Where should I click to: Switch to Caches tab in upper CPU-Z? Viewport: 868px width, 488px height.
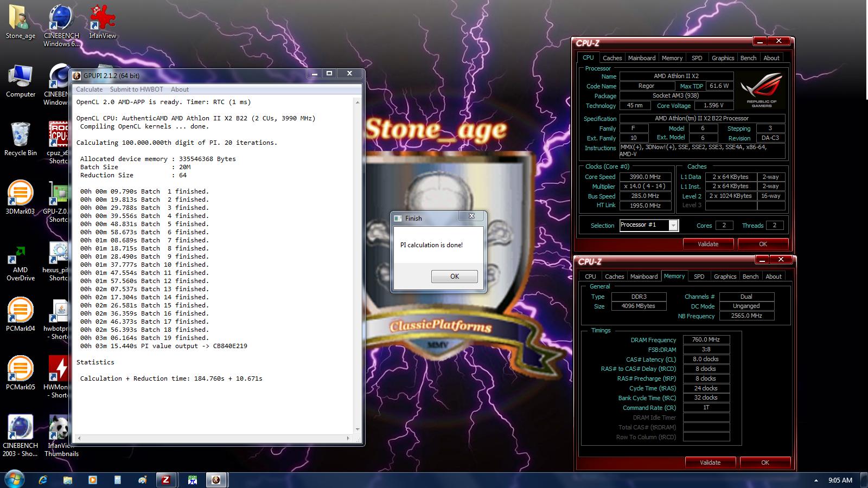tap(612, 58)
